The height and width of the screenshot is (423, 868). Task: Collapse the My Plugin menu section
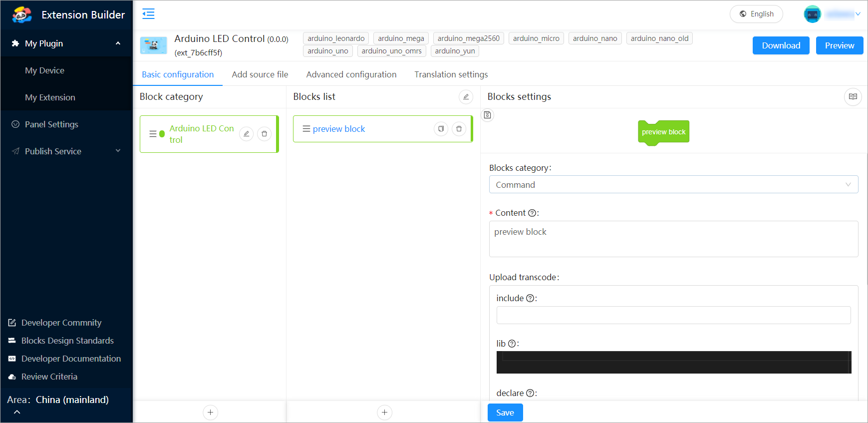(118, 43)
